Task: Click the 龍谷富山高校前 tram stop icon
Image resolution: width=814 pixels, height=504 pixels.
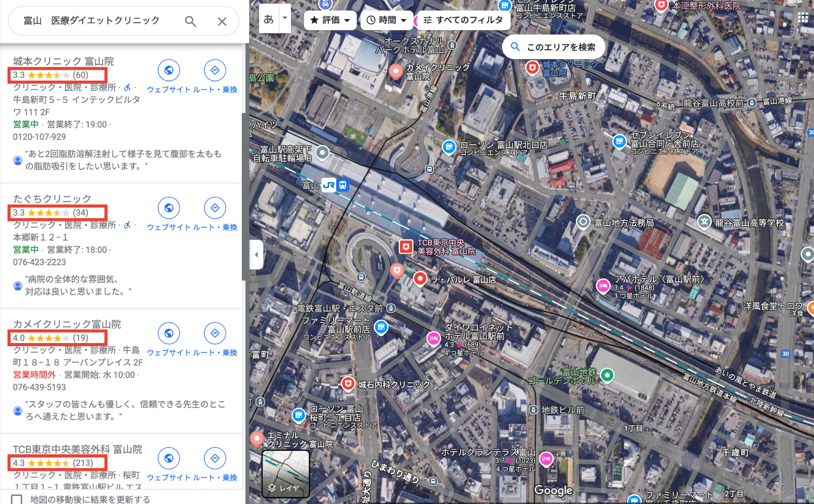Action: click(x=752, y=103)
